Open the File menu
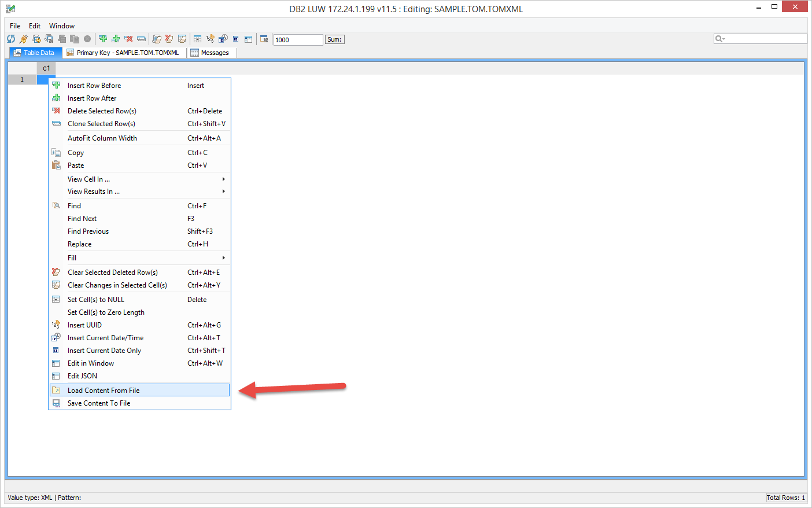The height and width of the screenshot is (508, 812). click(15, 26)
